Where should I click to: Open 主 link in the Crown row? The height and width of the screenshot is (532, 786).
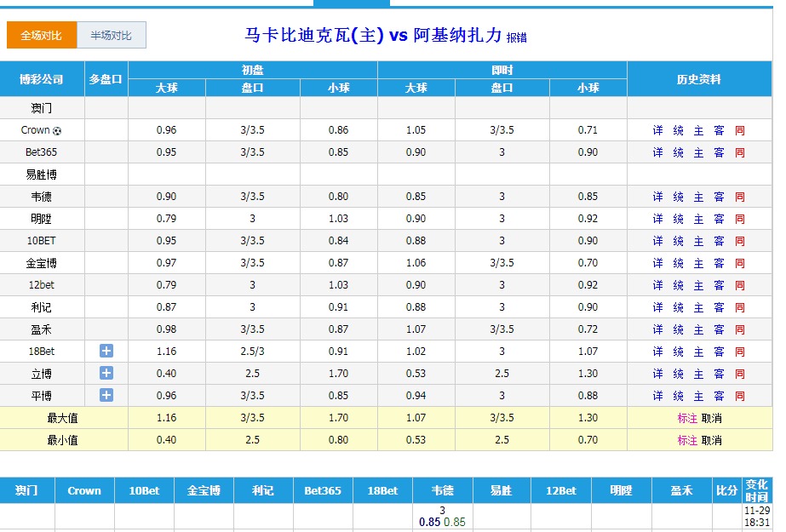pyautogui.click(x=699, y=130)
